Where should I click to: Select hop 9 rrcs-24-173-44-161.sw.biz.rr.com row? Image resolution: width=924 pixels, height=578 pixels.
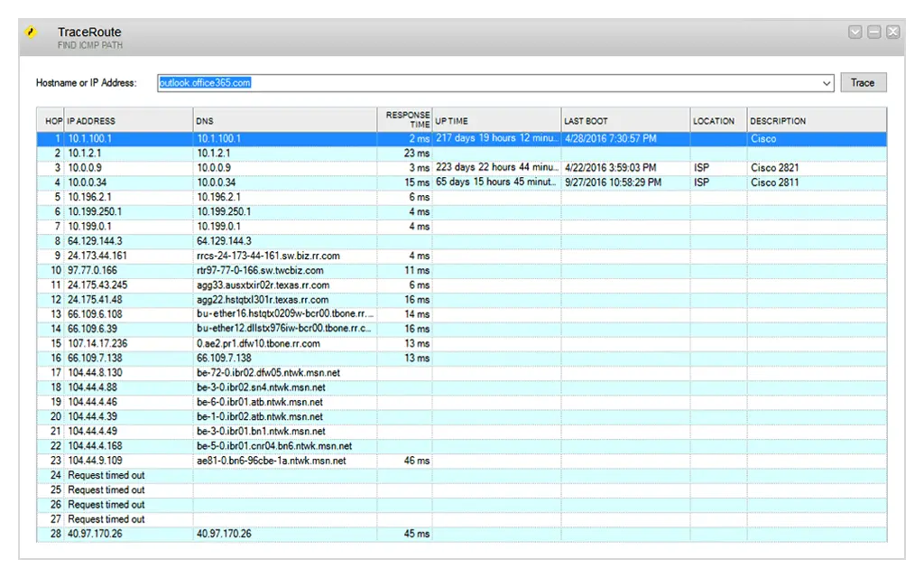pyautogui.click(x=271, y=256)
